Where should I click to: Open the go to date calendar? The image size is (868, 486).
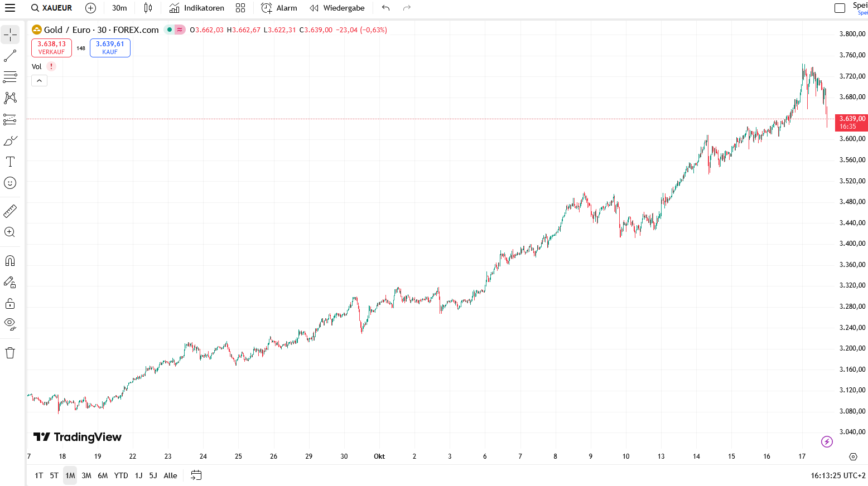[196, 475]
